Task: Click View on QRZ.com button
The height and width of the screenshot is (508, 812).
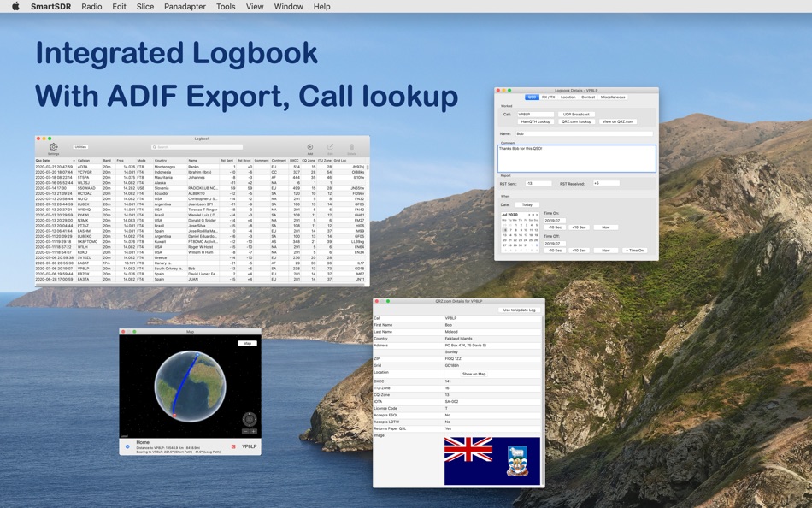Action: pyautogui.click(x=618, y=121)
